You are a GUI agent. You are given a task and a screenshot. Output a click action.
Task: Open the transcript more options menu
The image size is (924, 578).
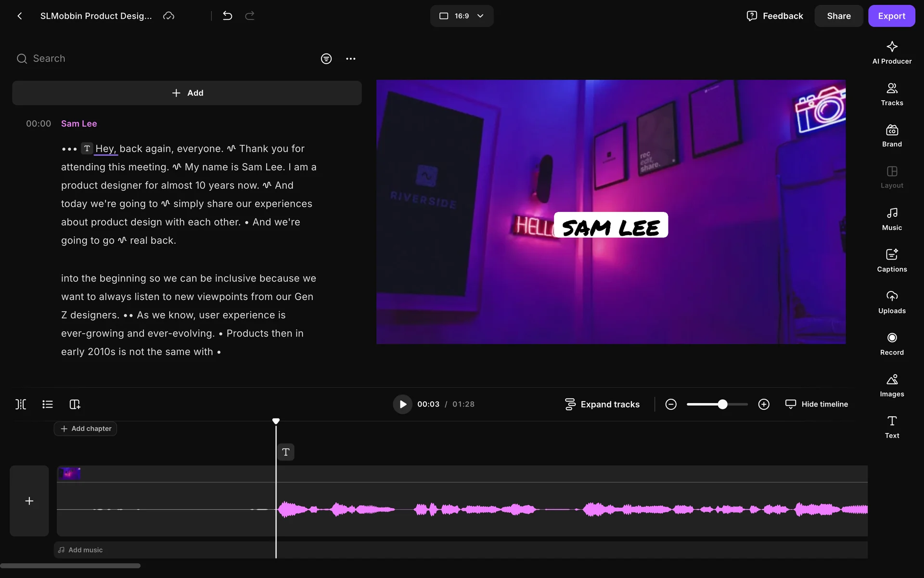tap(351, 59)
